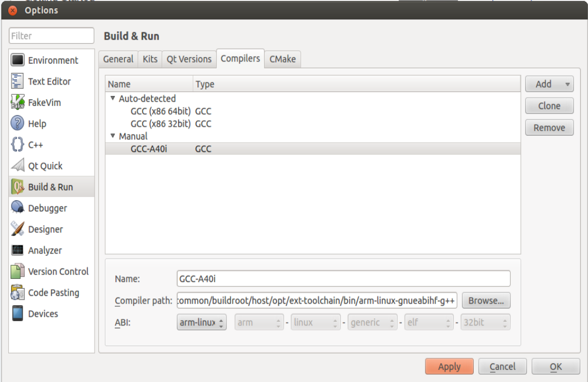Open the Debugger bug icon
This screenshot has width=588, height=382.
pos(17,208)
